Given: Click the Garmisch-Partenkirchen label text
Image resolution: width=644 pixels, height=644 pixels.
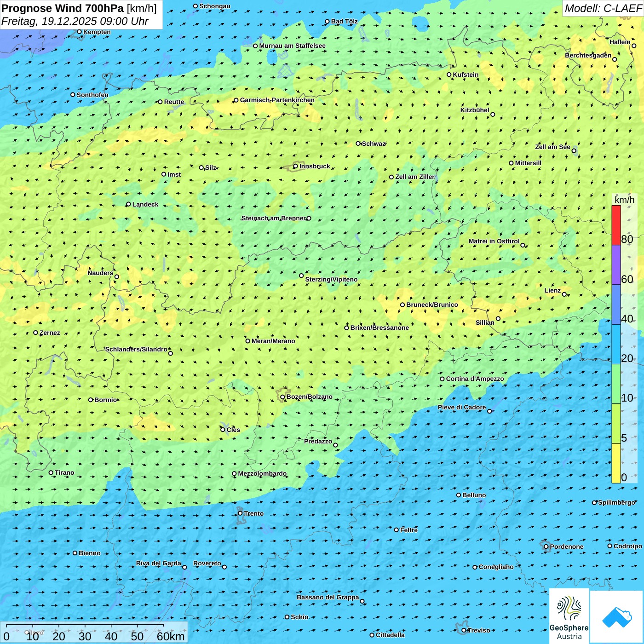Looking at the screenshot, I should coord(277,100).
